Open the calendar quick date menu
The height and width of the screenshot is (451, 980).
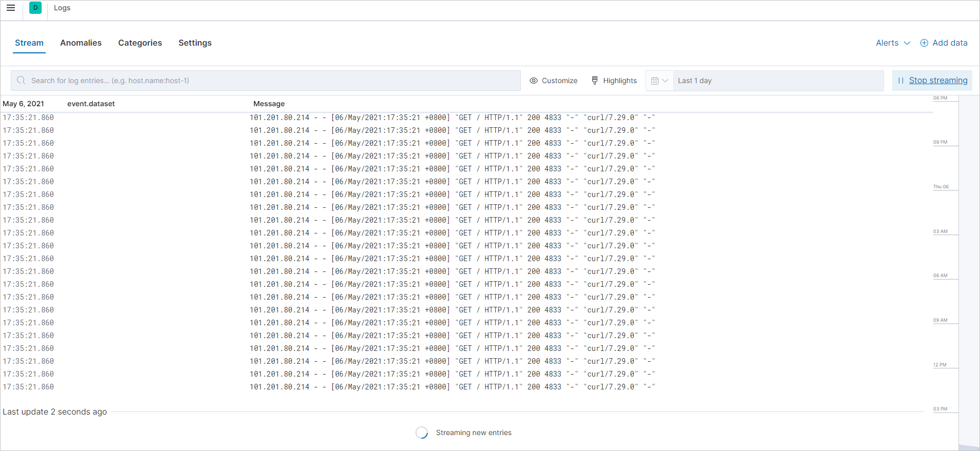[659, 81]
